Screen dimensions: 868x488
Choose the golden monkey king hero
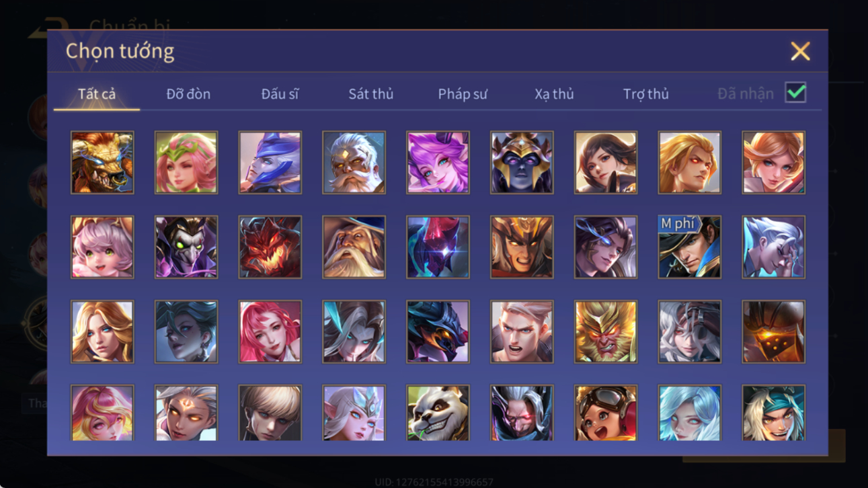tap(606, 331)
